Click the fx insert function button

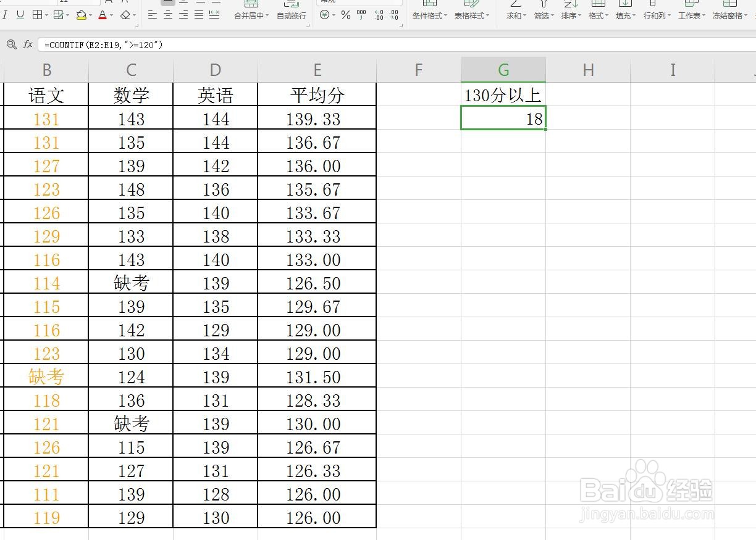[x=28, y=44]
